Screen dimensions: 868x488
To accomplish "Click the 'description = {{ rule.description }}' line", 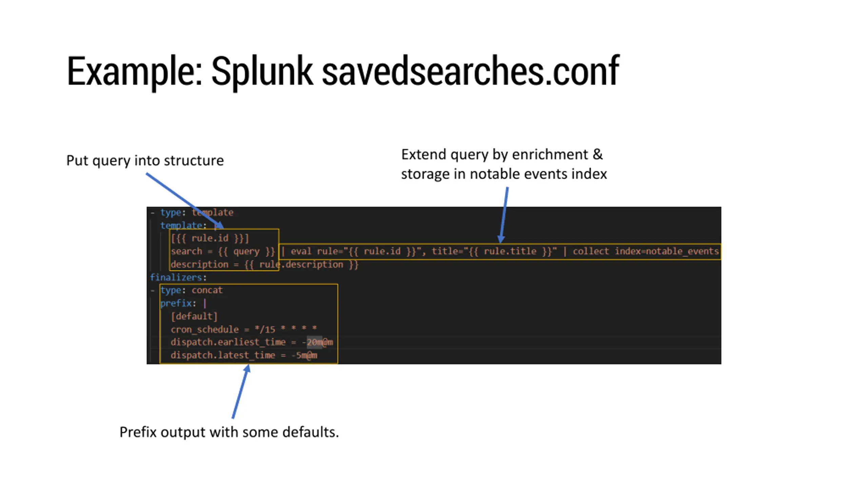I will click(264, 265).
